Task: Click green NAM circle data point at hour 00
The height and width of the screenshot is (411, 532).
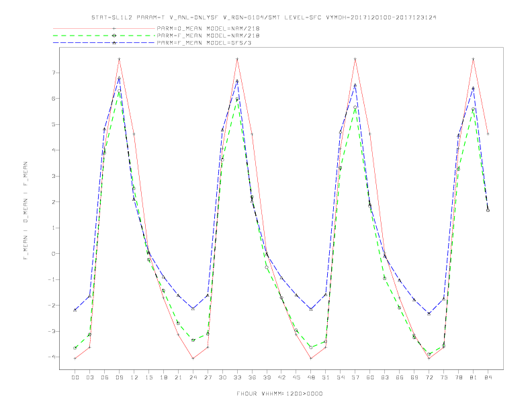Action: 75,348
